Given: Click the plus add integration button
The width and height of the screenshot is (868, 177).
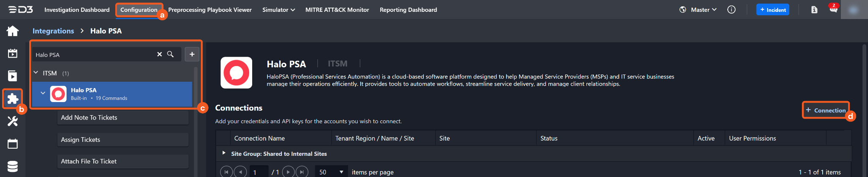Looking at the screenshot, I should [x=192, y=54].
